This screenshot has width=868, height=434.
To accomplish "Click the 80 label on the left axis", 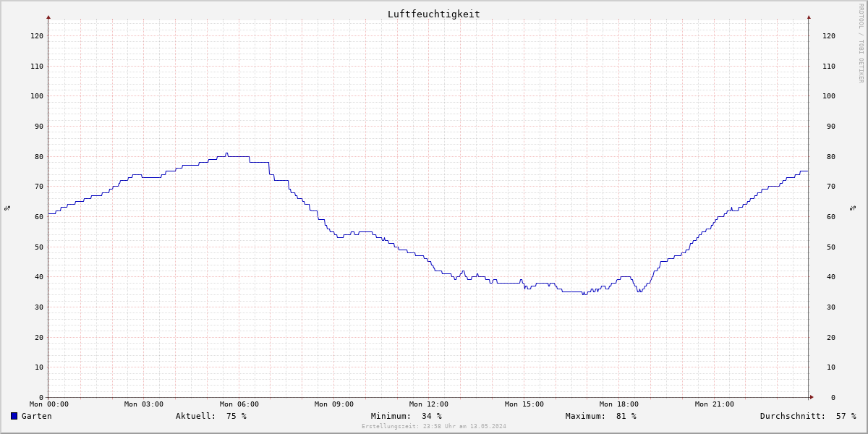I will (x=38, y=156).
